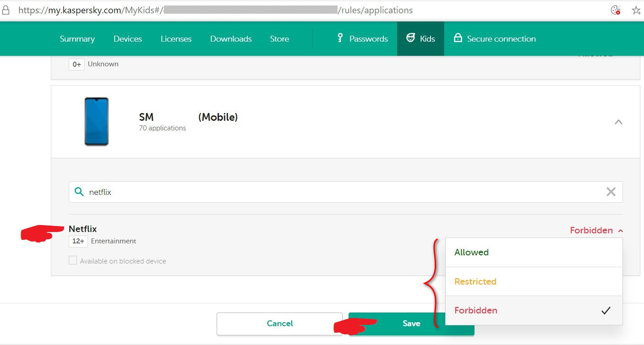Click the Entertainment category label

[114, 241]
